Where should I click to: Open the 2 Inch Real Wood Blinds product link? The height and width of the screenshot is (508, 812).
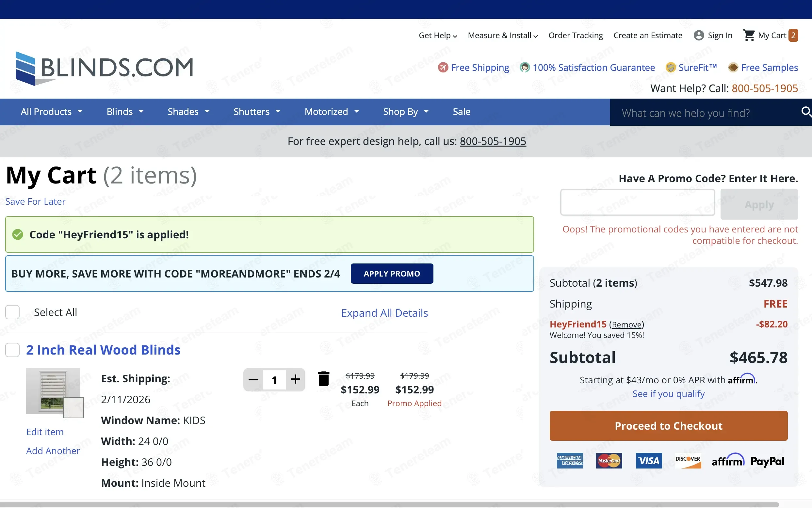[x=103, y=350]
